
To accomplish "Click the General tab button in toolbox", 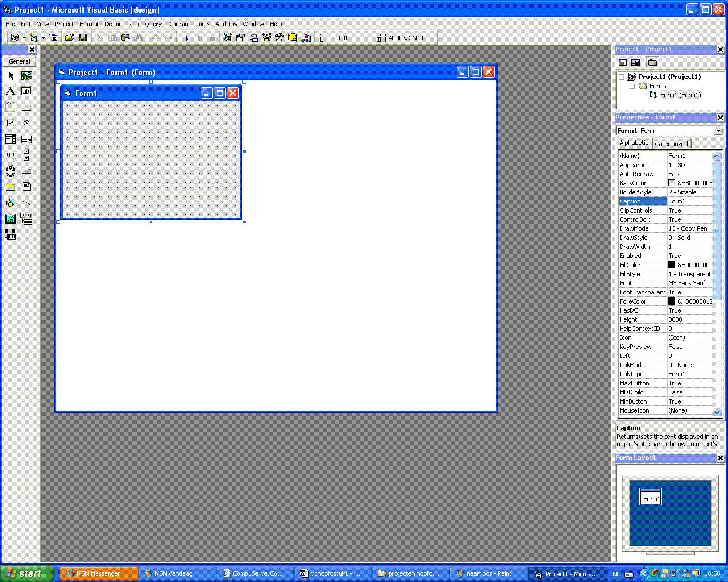I will coord(19,61).
